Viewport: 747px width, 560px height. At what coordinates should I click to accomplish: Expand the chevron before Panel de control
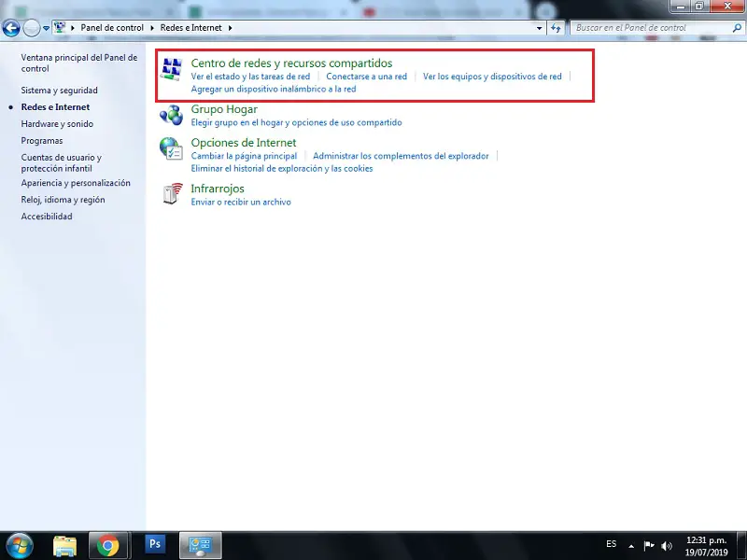point(73,28)
